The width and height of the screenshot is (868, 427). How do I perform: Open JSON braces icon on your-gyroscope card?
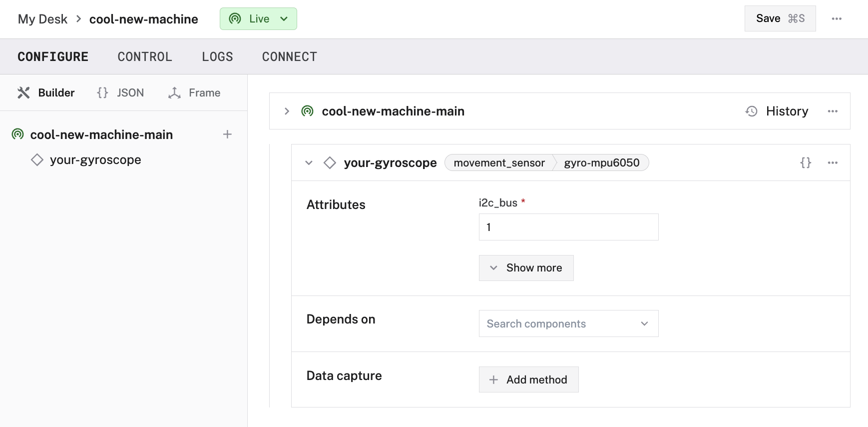pyautogui.click(x=805, y=162)
